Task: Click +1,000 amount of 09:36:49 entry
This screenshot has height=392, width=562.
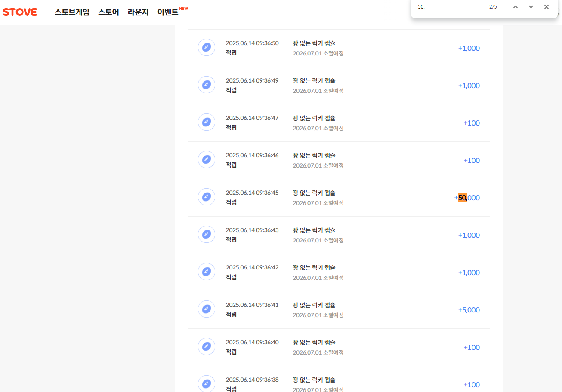Action: (469, 86)
